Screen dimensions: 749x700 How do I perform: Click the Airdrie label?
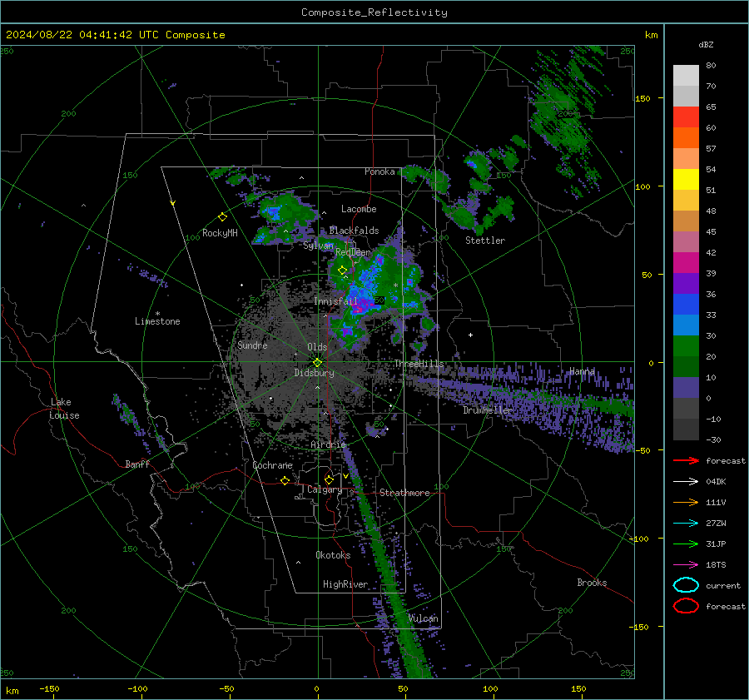point(328,444)
